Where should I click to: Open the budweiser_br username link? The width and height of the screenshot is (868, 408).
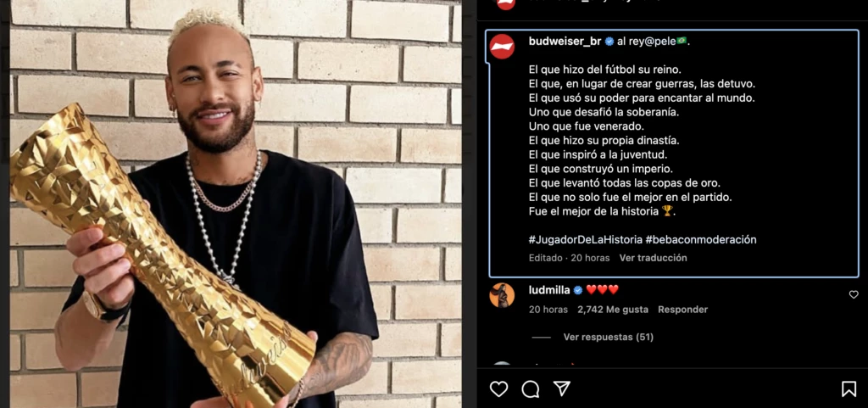coord(565,42)
